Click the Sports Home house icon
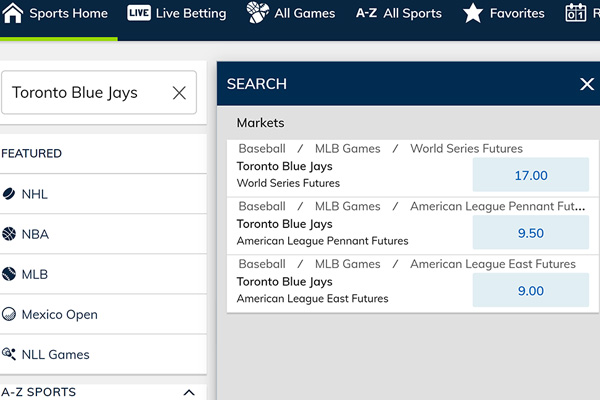The width and height of the screenshot is (600, 400). point(13,13)
